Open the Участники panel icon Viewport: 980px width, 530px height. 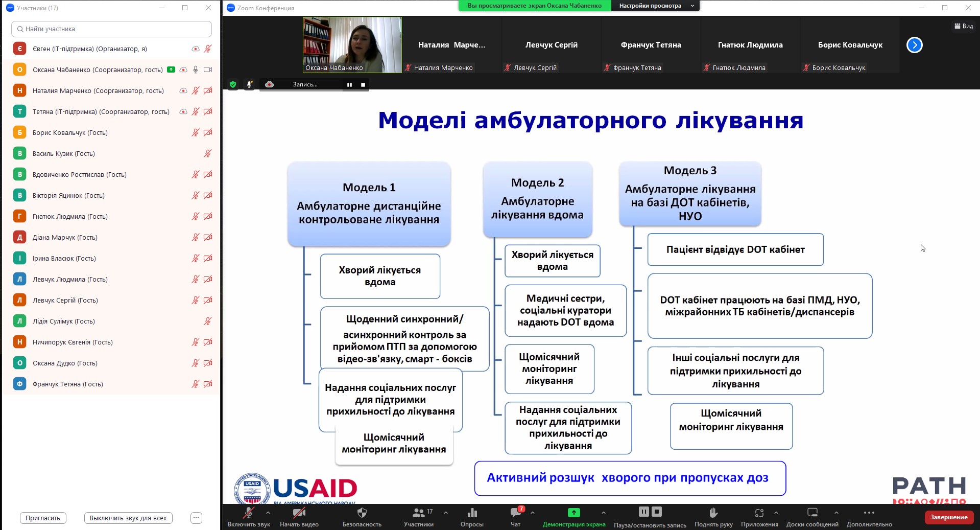pos(419,513)
